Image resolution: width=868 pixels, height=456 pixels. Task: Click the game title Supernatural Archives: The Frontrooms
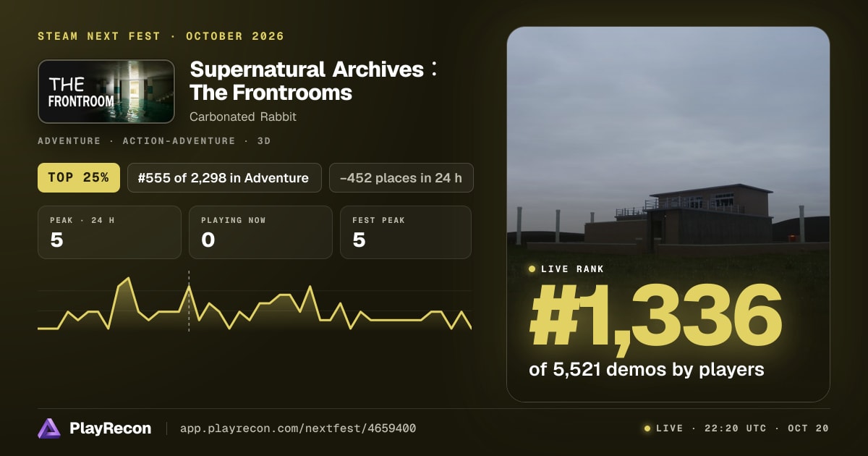[x=313, y=81]
